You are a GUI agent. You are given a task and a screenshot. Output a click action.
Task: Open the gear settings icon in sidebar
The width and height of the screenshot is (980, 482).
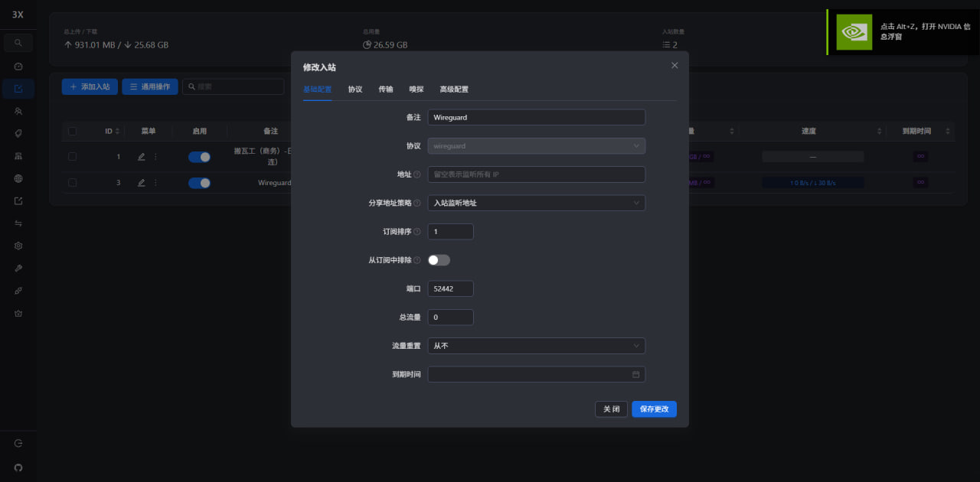point(18,246)
